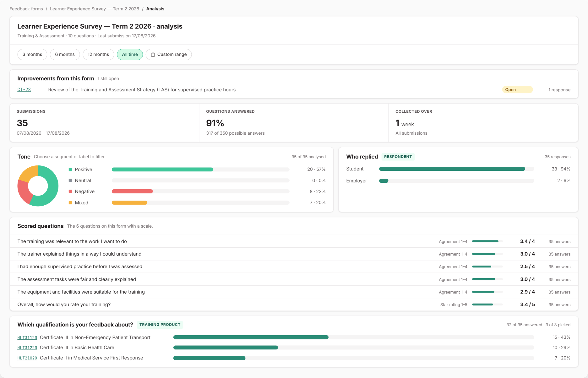The image size is (588, 378).
Task: Click the '1 response' text for CI-28
Action: coord(559,90)
